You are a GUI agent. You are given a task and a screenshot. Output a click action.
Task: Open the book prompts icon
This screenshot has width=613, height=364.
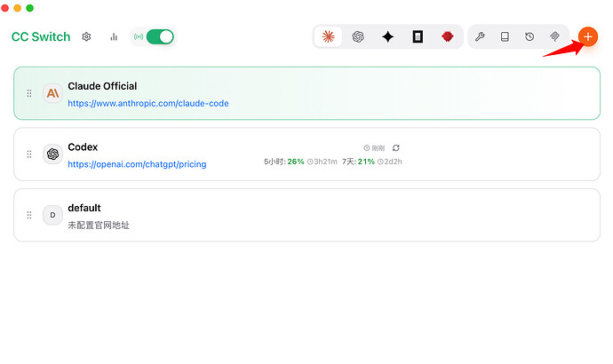505,36
